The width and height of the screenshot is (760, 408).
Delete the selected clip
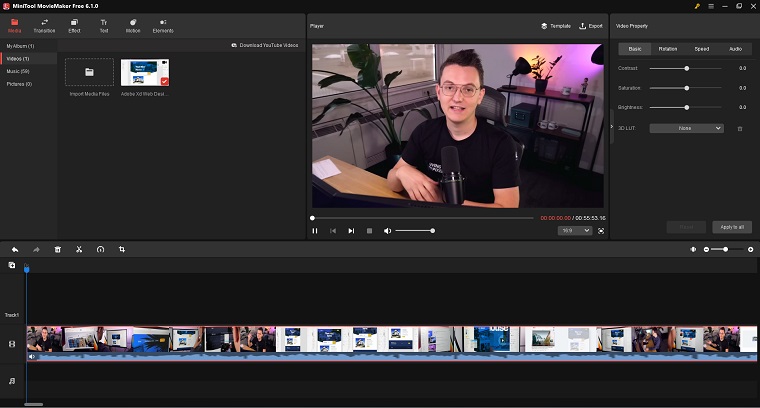coord(58,250)
